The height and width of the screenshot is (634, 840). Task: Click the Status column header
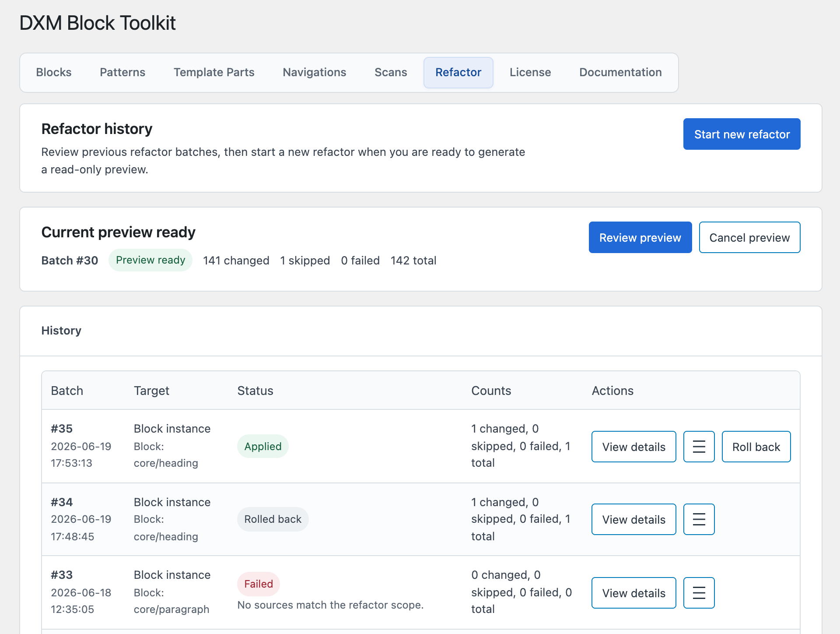(x=255, y=391)
